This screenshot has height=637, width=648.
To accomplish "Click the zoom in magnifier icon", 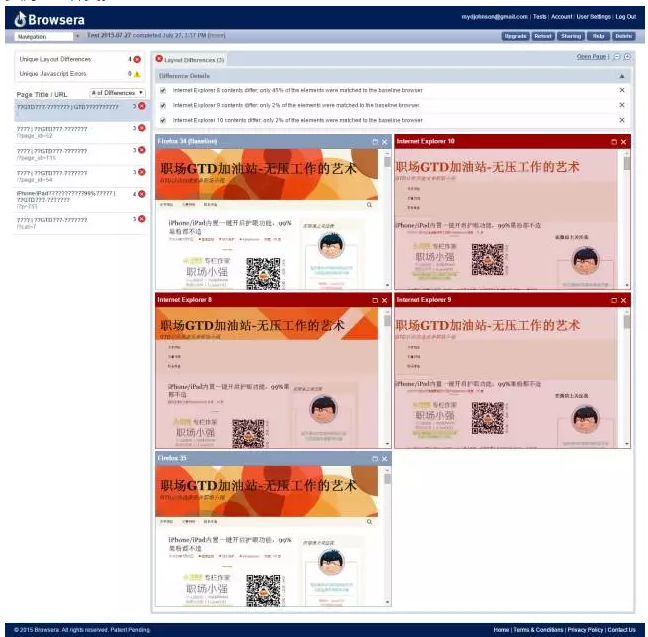I will pyautogui.click(x=626, y=58).
